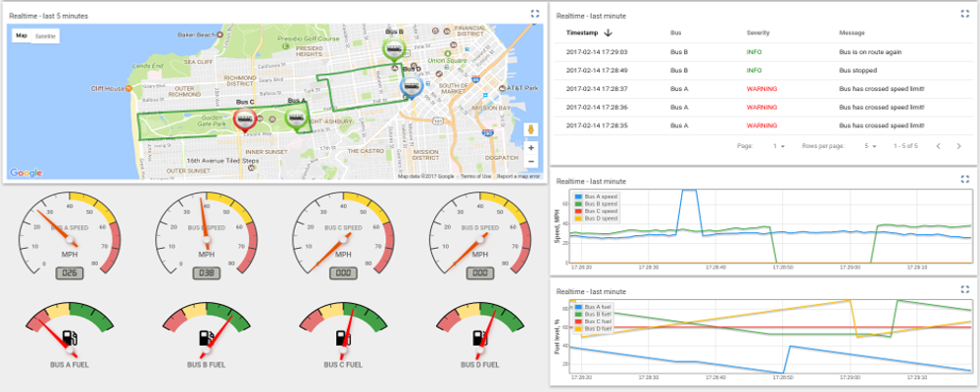
Task: Select the Map view type
Action: [22, 36]
